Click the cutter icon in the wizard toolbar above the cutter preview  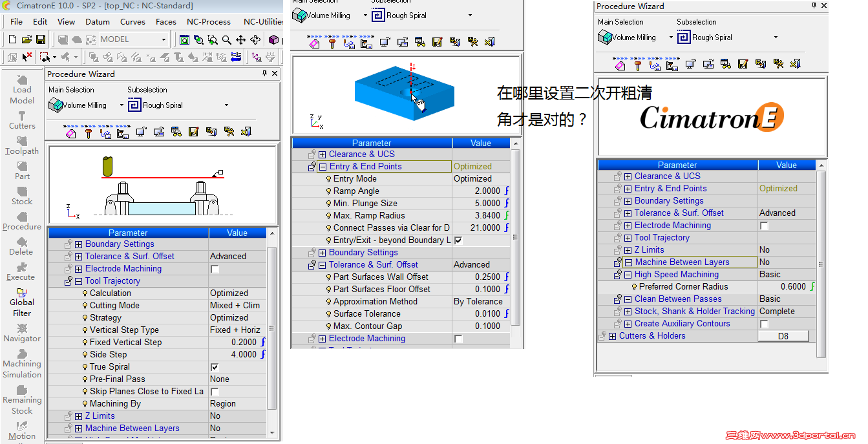point(88,132)
